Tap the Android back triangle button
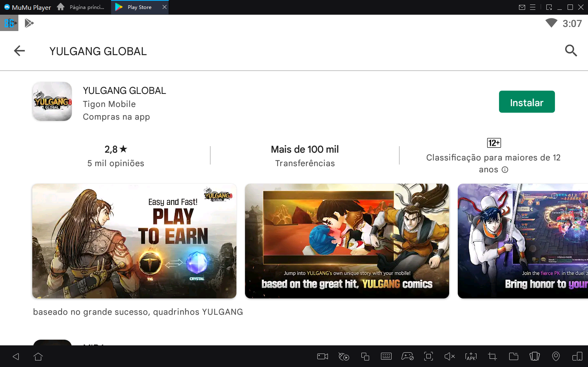The width and height of the screenshot is (588, 367). point(16,356)
